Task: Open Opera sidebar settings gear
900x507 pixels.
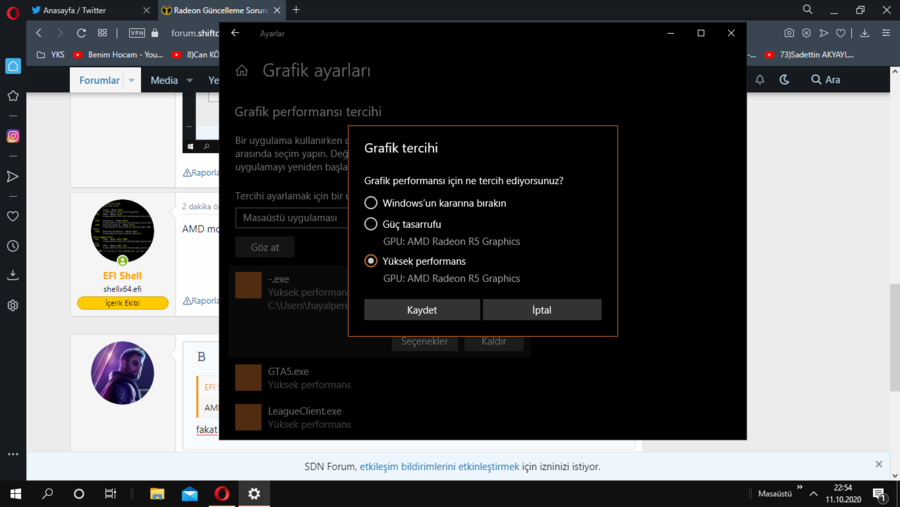Action: [13, 305]
